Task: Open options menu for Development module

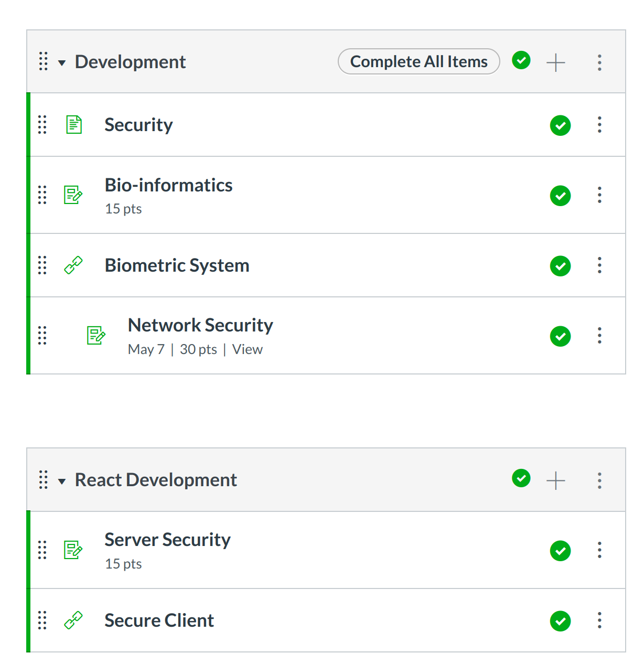Action: coord(599,62)
